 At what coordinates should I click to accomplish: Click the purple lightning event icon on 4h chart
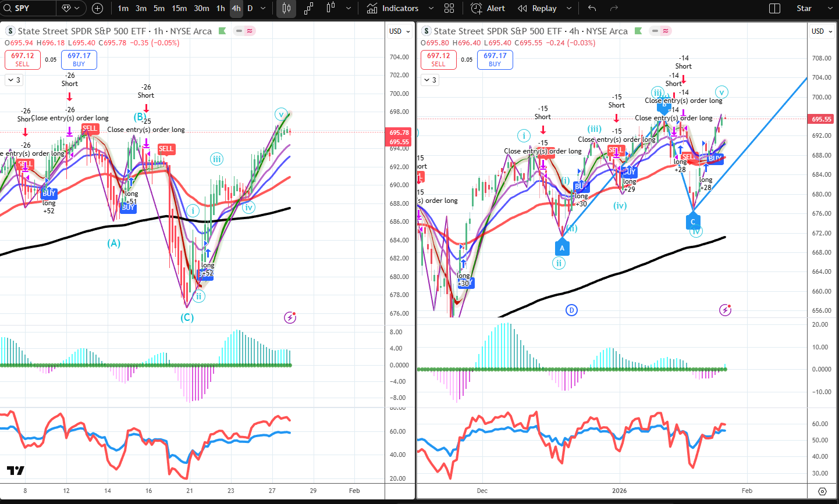725,310
